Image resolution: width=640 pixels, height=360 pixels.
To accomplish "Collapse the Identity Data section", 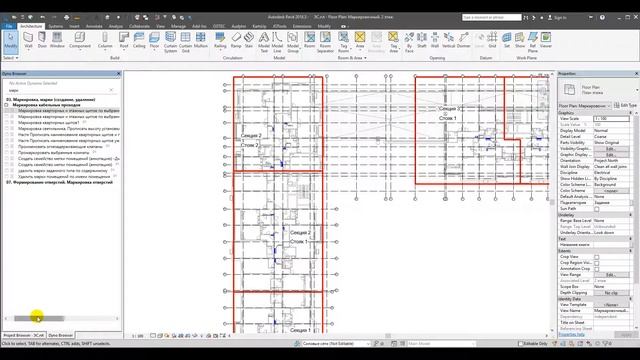I will pos(630,299).
